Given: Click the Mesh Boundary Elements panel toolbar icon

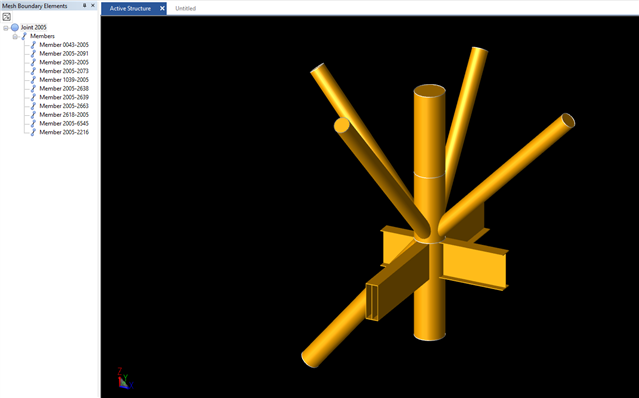Looking at the screenshot, I should 7,17.
